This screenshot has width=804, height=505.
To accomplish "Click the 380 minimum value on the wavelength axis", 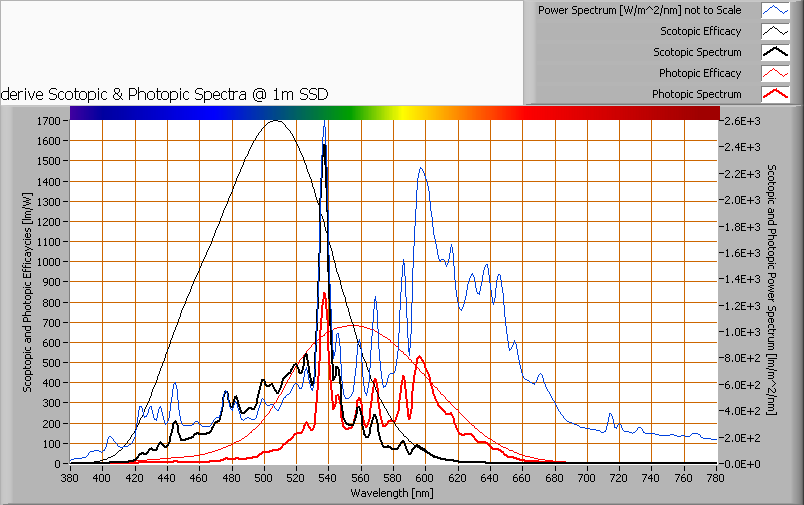I will click(x=70, y=477).
